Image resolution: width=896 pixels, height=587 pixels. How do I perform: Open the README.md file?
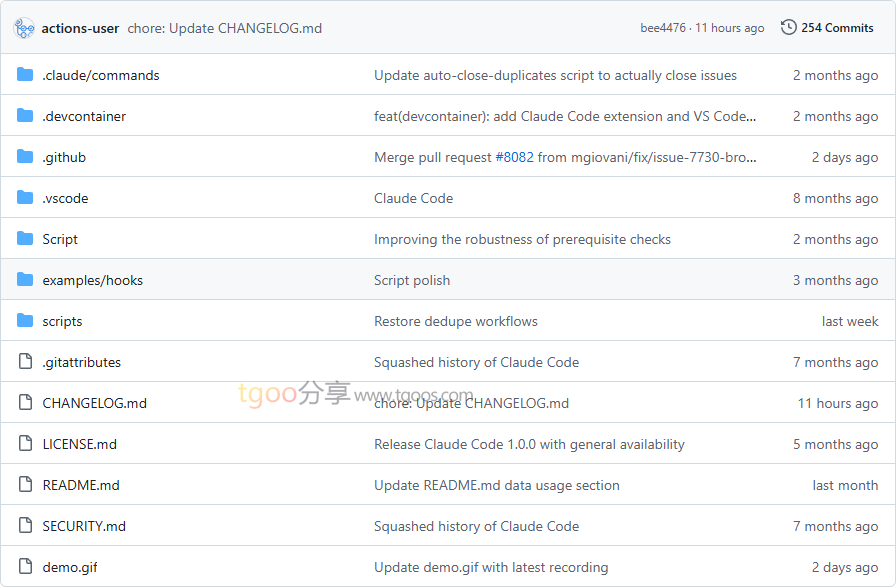pos(81,485)
